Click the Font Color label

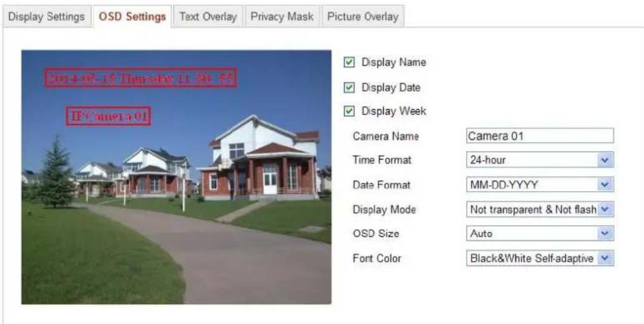tap(377, 259)
